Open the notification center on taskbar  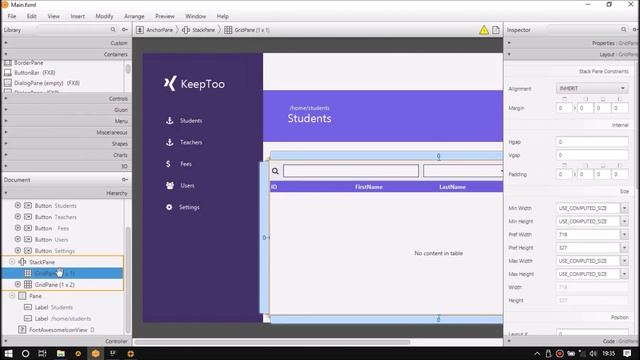[627, 353]
